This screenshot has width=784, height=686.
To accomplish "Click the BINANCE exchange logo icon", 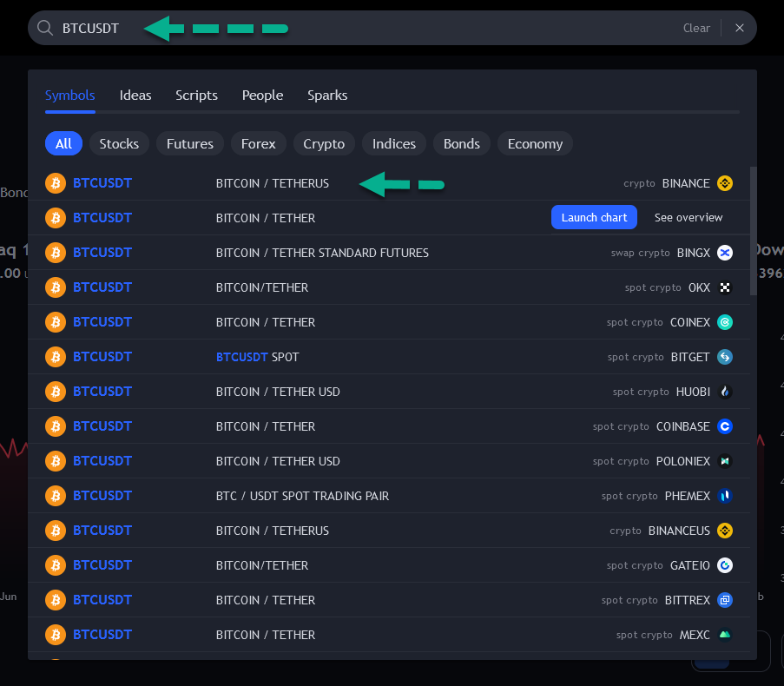I will (724, 183).
